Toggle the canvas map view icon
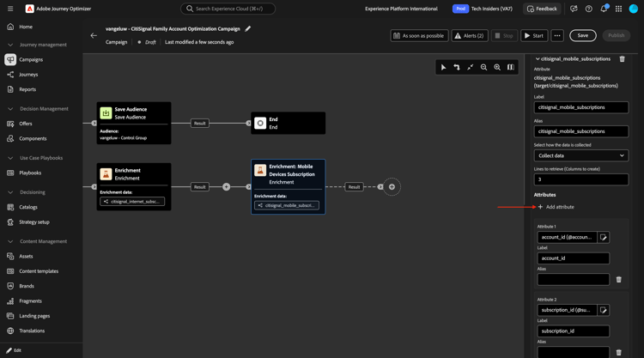644x358 pixels. tap(511, 67)
